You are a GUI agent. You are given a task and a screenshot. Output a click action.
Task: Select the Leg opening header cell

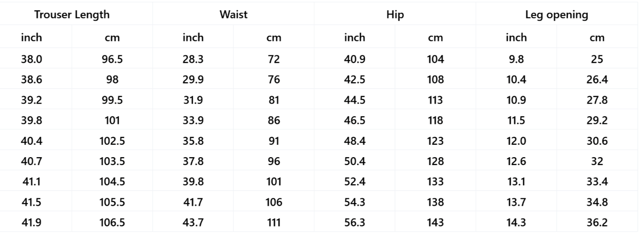coord(556,15)
